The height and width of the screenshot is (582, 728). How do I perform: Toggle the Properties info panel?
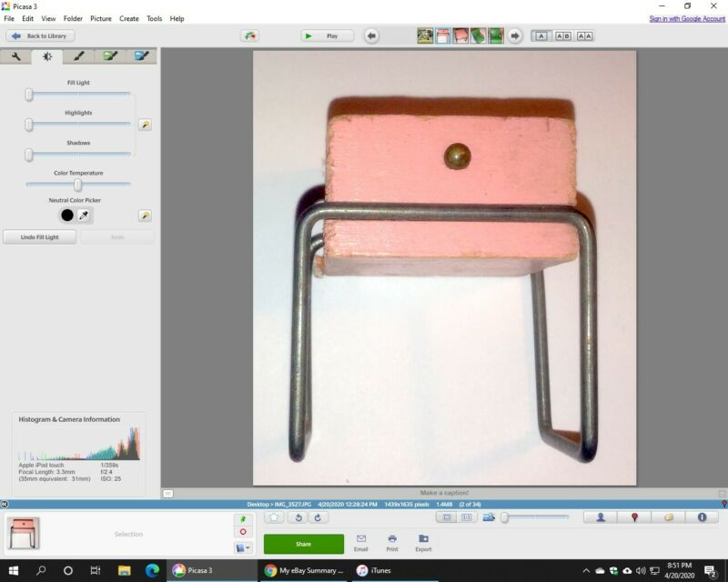click(702, 517)
